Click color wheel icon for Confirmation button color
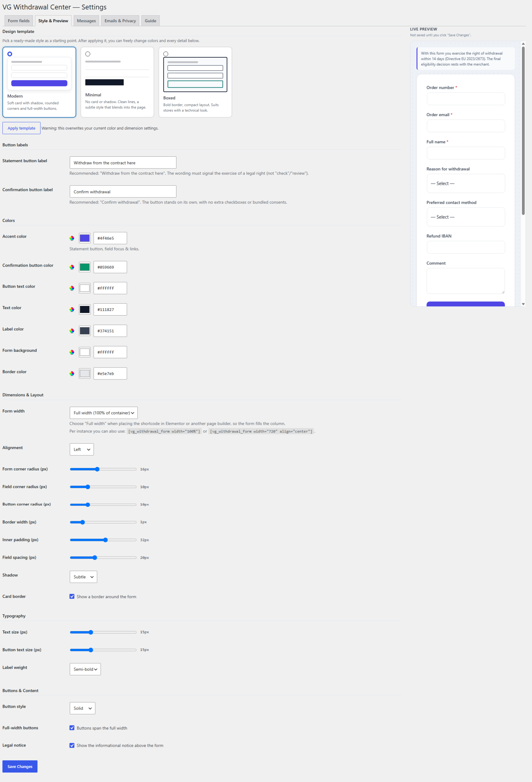The height and width of the screenshot is (782, 532). click(72, 267)
